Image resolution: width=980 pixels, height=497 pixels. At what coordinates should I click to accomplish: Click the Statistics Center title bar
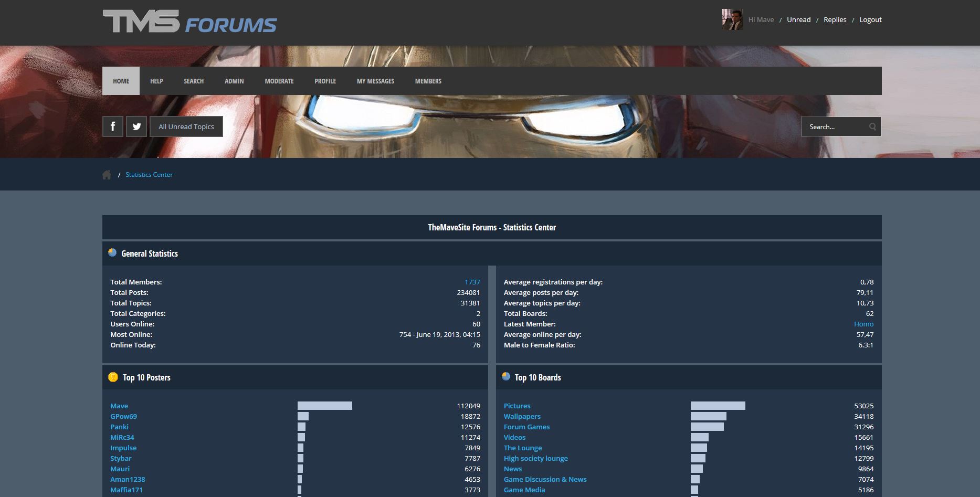pyautogui.click(x=492, y=227)
